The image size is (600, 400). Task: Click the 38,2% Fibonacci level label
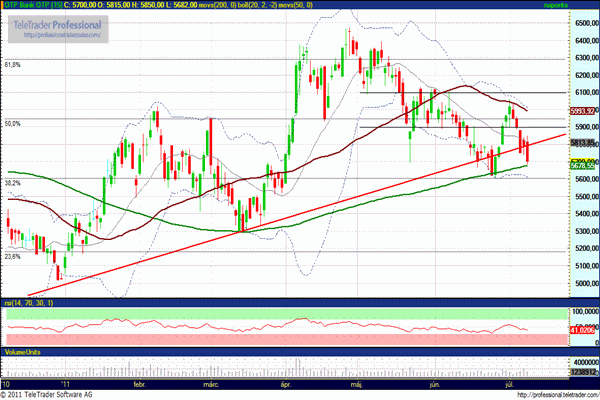[x=14, y=183]
